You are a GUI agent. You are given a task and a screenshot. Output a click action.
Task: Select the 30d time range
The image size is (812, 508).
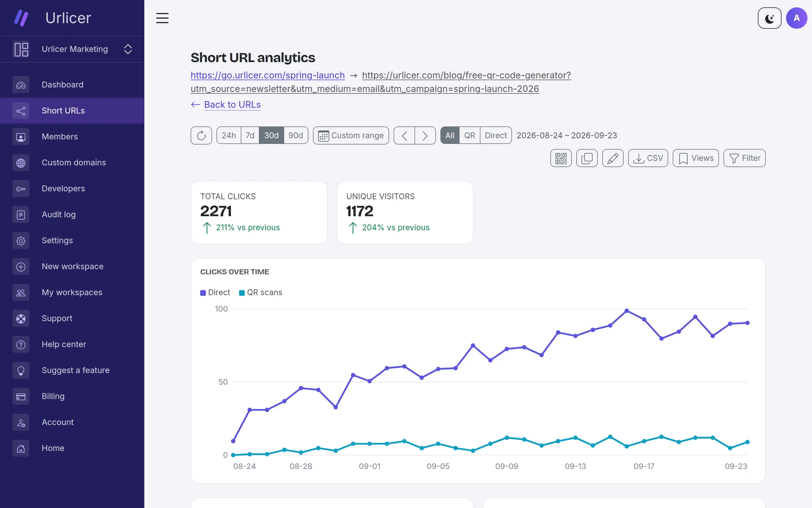[271, 135]
